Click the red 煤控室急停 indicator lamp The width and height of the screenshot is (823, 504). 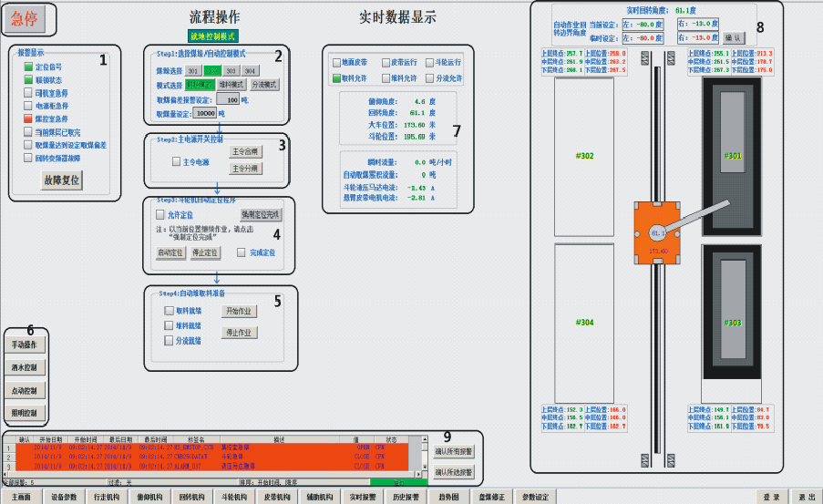click(28, 118)
